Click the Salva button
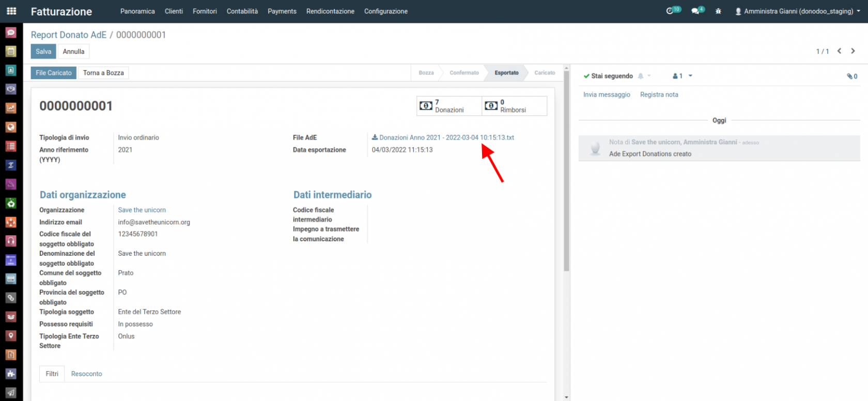 click(43, 52)
